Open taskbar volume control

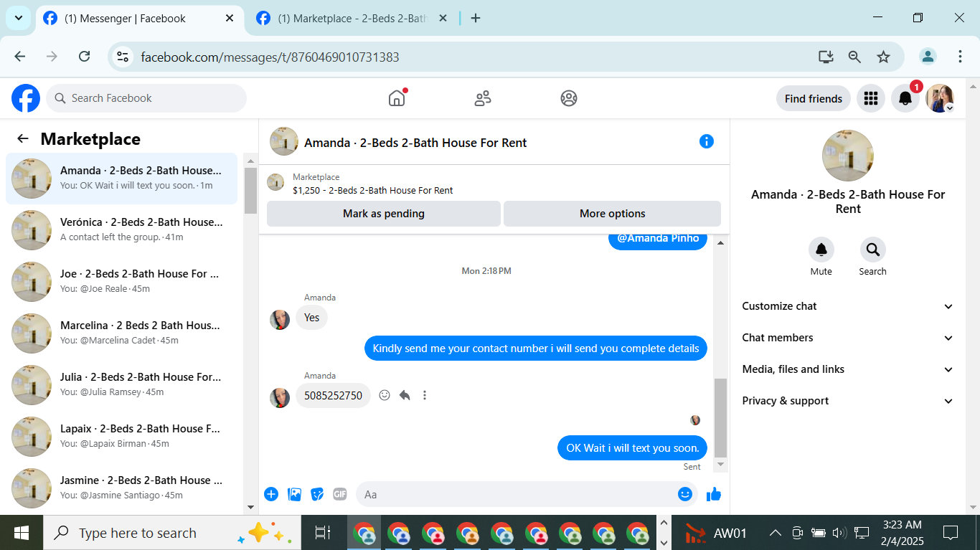pos(839,533)
